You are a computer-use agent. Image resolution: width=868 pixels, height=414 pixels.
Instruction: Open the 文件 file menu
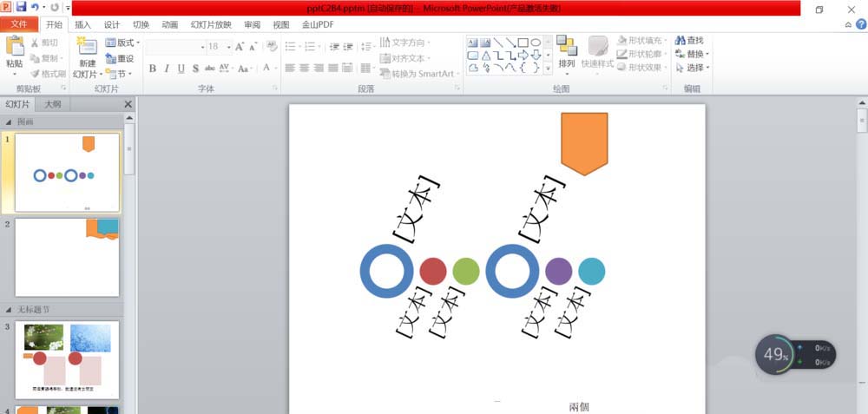click(19, 24)
